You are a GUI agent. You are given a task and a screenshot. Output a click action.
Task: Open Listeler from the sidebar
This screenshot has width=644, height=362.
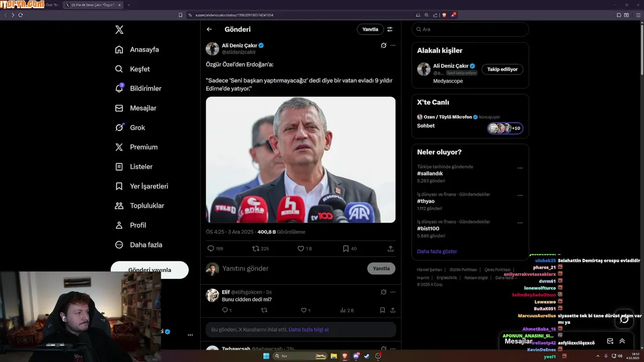coord(134,166)
